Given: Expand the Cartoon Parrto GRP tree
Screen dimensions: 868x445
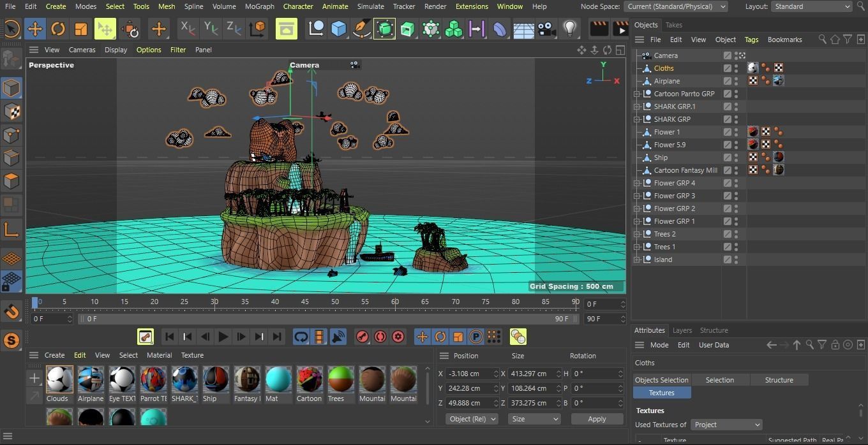Looking at the screenshot, I should (636, 94).
